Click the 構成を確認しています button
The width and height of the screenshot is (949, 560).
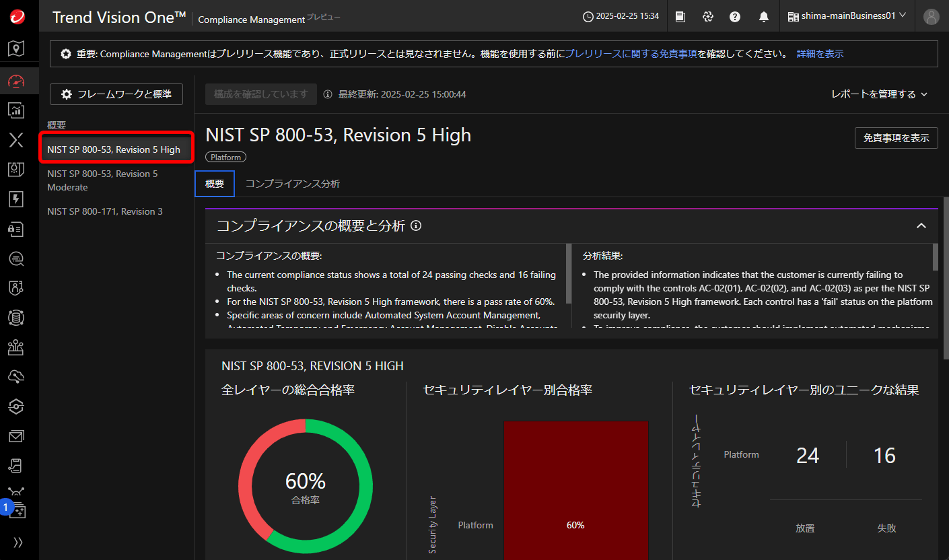pos(261,94)
